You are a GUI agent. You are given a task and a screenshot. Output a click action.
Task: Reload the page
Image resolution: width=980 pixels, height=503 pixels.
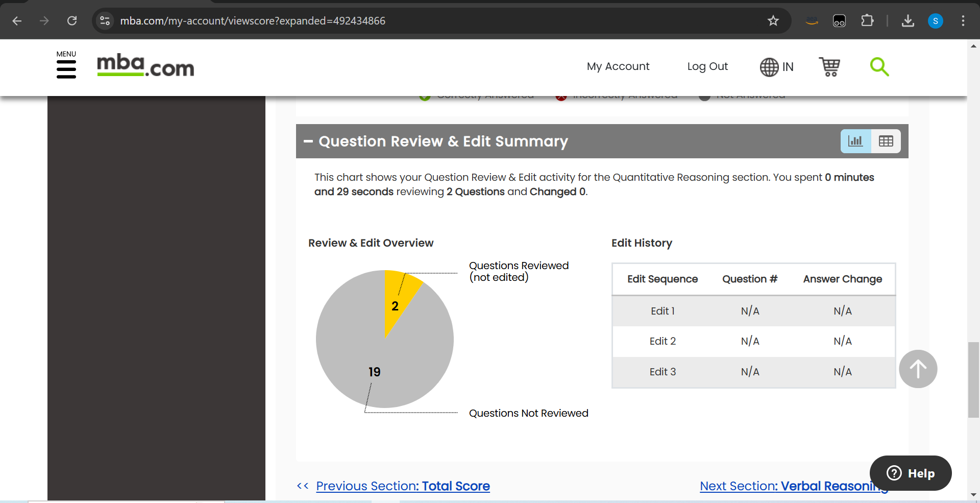point(72,21)
